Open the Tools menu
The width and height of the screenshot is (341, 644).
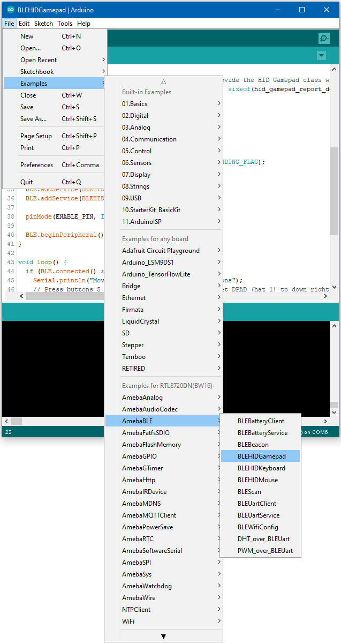pyautogui.click(x=65, y=24)
